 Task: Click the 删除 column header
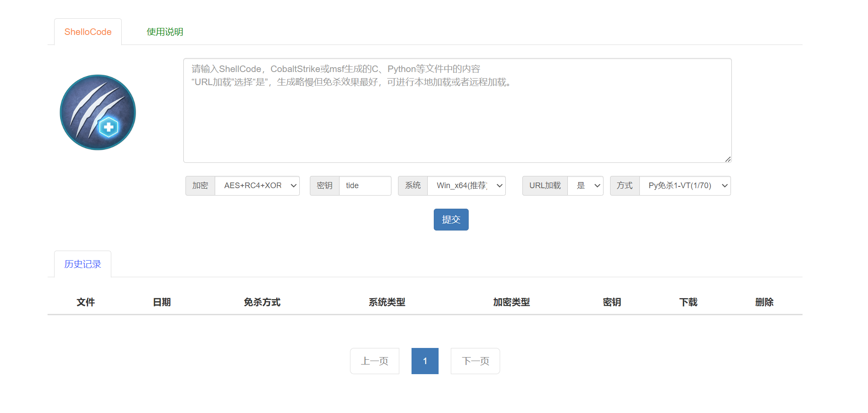click(764, 302)
